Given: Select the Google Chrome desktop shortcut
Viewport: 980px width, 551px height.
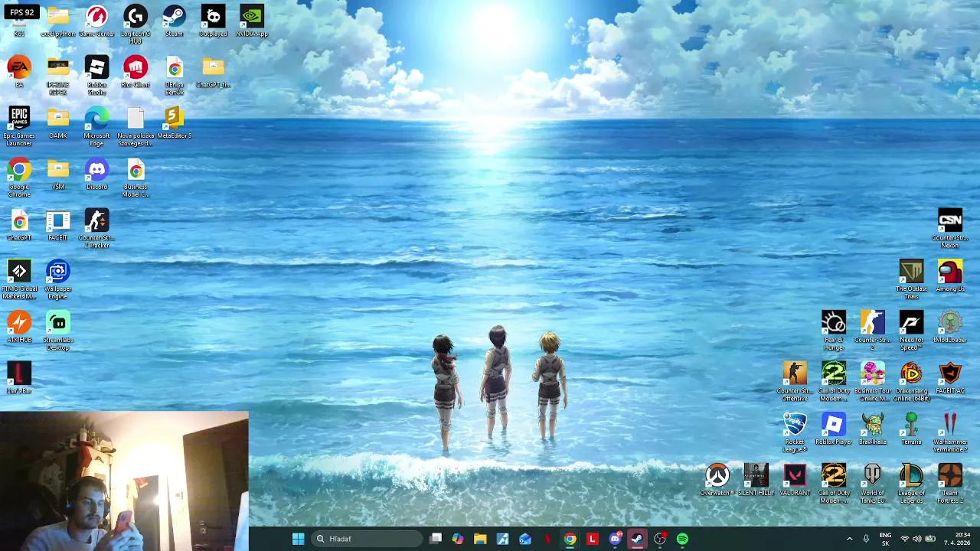Looking at the screenshot, I should 19,178.
